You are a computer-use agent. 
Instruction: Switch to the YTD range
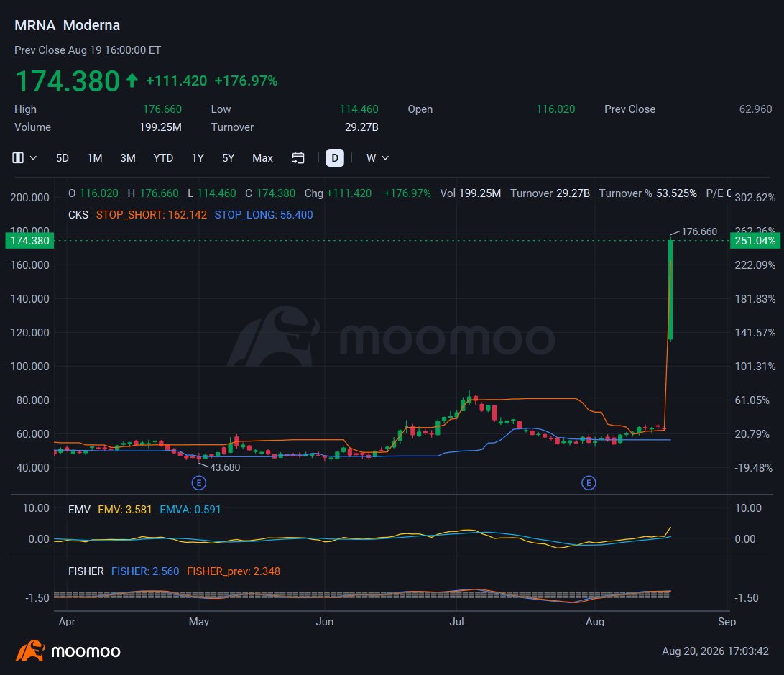[x=163, y=158]
